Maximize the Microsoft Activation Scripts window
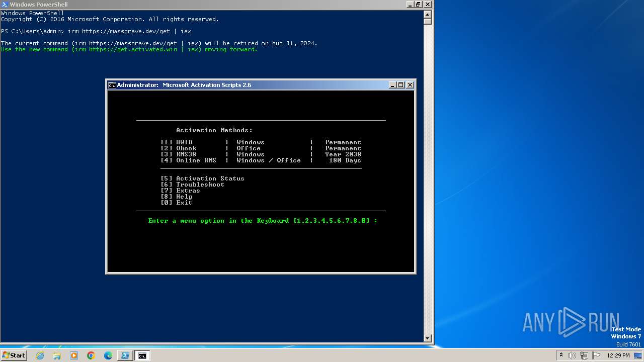Screen dimensions: 644x362 [401, 85]
